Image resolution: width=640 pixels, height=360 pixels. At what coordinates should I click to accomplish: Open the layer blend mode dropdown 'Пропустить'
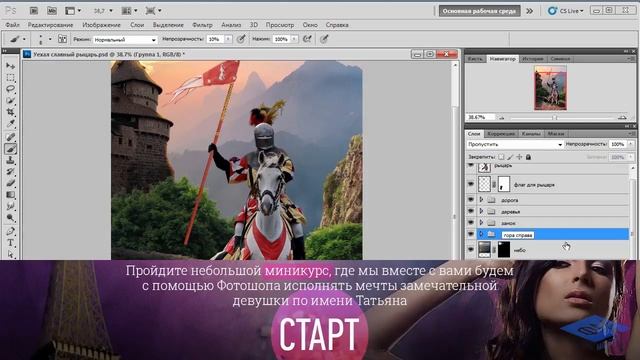click(515, 144)
